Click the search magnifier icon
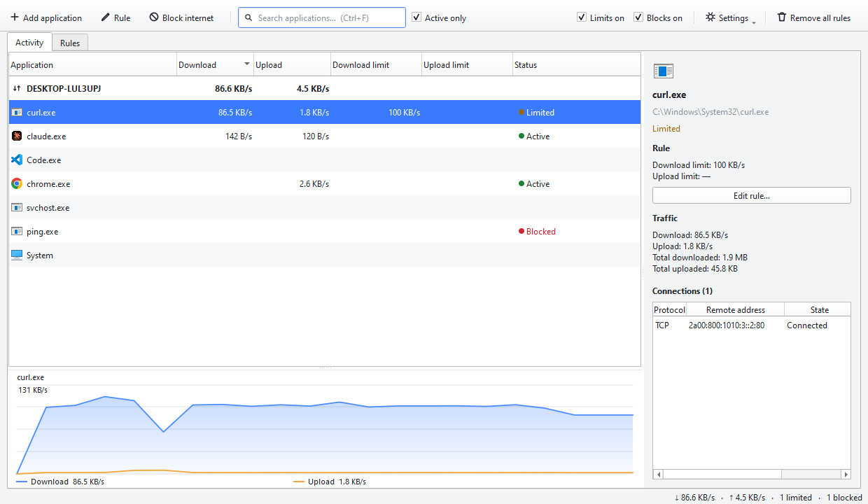The image size is (868, 504). click(x=248, y=17)
